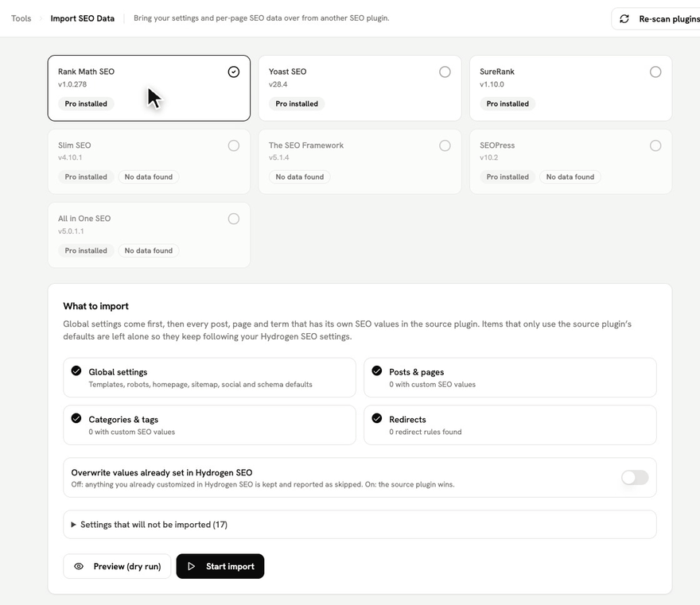Screen dimensions: 700x605
Task: Click the All in One SEO card title
Action: [84, 218]
